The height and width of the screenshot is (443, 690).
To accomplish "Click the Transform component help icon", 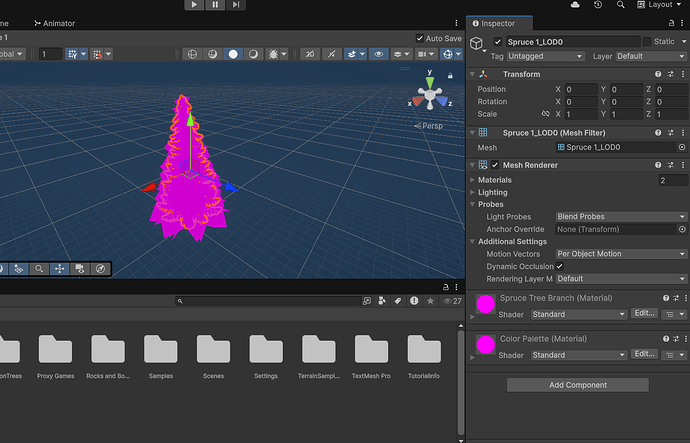I will 658,74.
